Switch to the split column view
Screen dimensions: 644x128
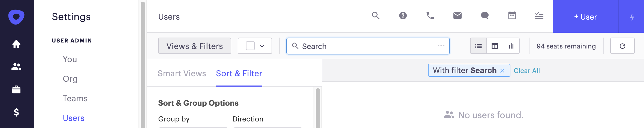coord(495,46)
